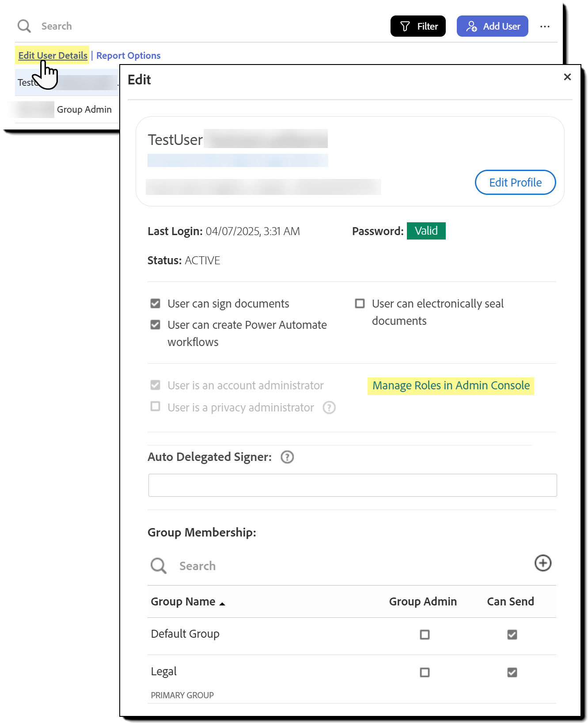Click the Group Membership search magnifier icon
This screenshot has width=588, height=723.
[x=159, y=566]
